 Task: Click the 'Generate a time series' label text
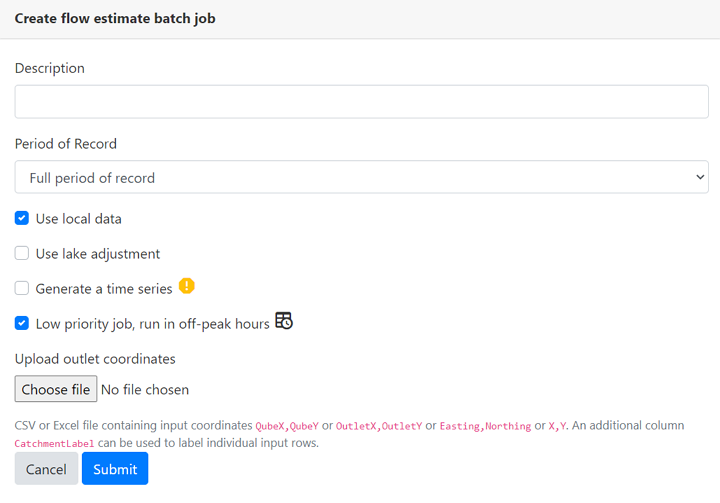(x=104, y=289)
